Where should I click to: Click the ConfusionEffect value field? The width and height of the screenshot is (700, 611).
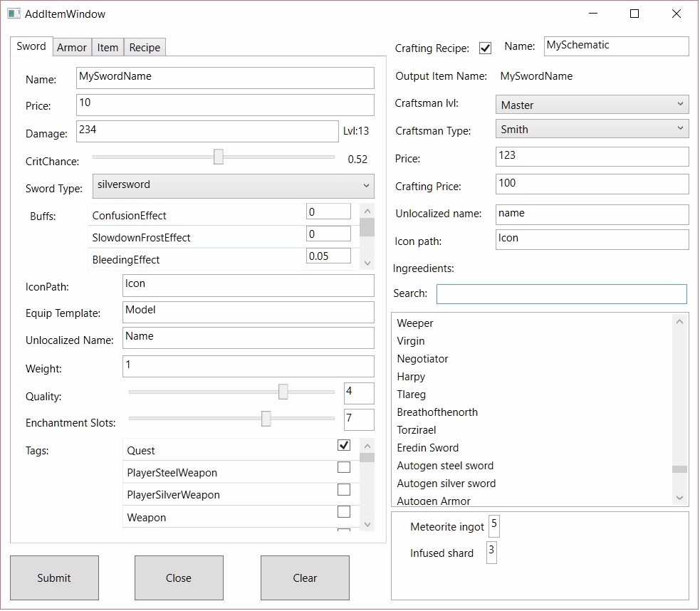[x=328, y=211]
